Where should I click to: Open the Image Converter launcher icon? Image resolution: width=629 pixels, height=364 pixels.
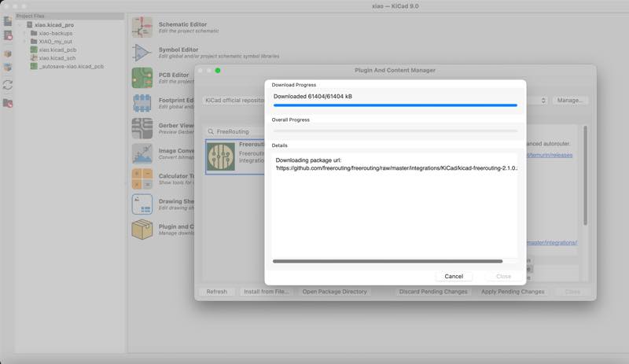pyautogui.click(x=142, y=154)
